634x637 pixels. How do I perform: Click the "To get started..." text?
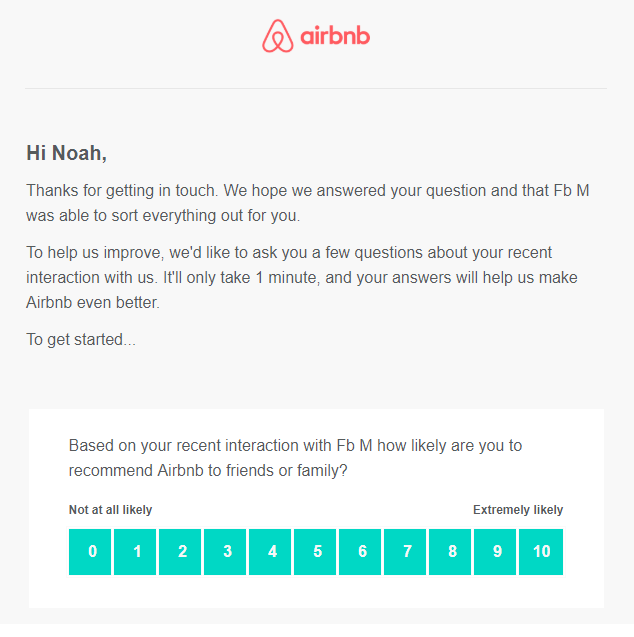(81, 340)
